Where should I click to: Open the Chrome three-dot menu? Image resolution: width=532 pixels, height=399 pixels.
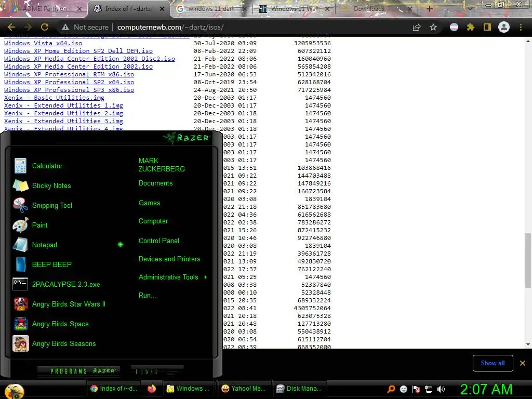(521, 27)
